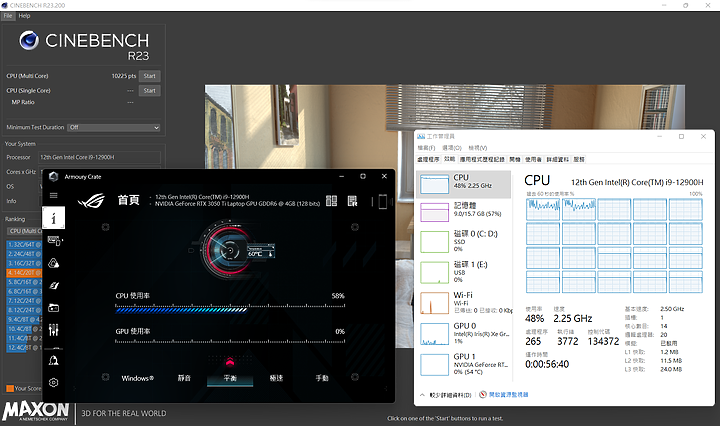Open the CPU (Multi Core) ranking dropdown
The image size is (720, 426).
tap(24, 231)
